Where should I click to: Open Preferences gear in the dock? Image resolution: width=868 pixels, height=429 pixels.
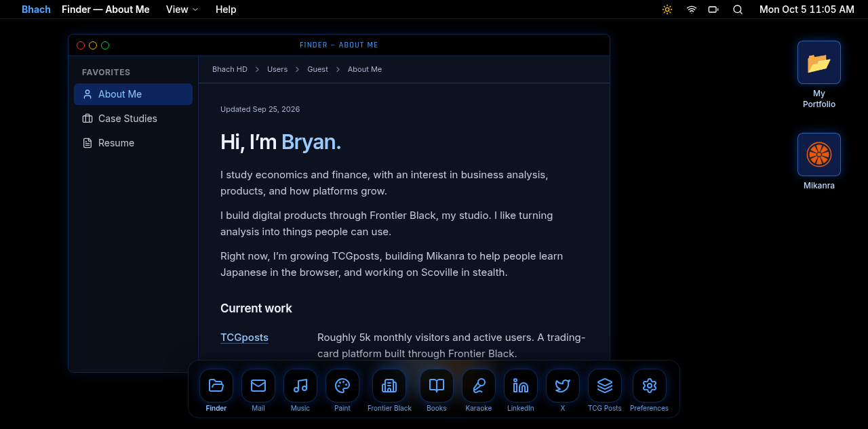point(650,386)
